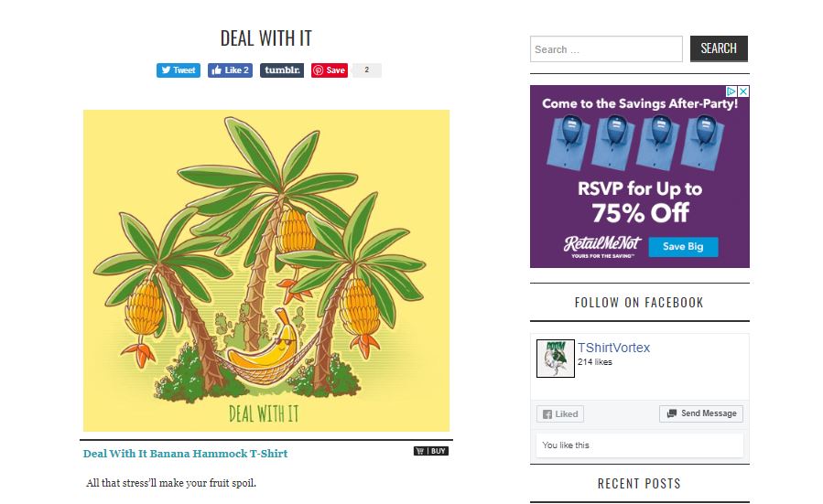Click the Twitter bird Tweet button
Screen dimensions: 823x504
(179, 70)
